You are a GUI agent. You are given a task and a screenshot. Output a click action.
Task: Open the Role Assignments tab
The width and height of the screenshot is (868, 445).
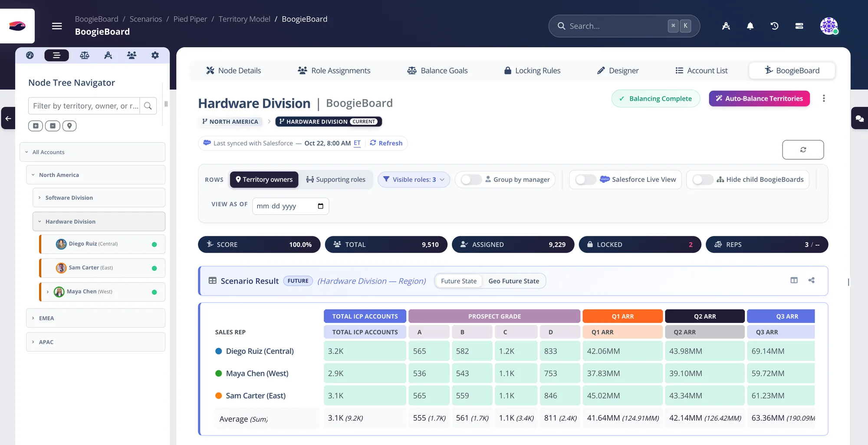334,70
